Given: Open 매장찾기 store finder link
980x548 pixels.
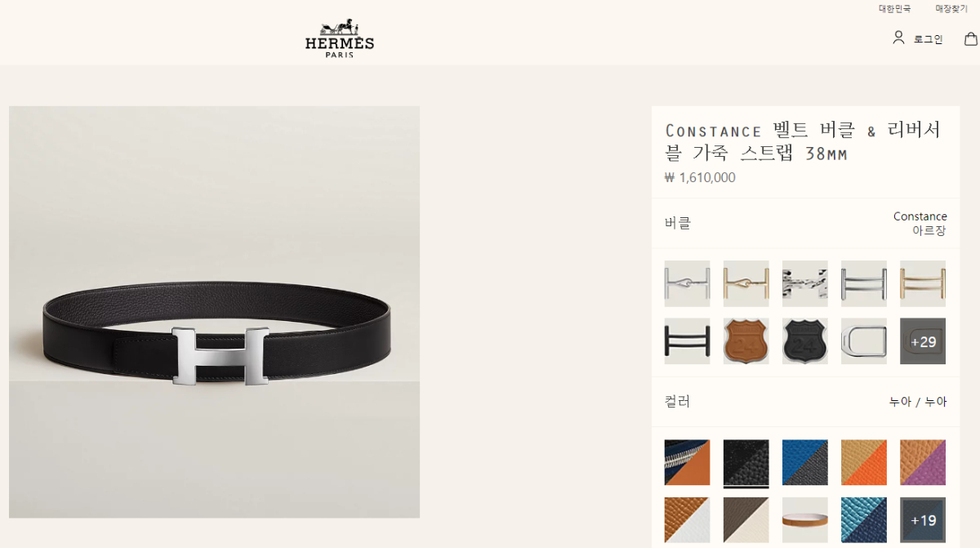Looking at the screenshot, I should [951, 9].
